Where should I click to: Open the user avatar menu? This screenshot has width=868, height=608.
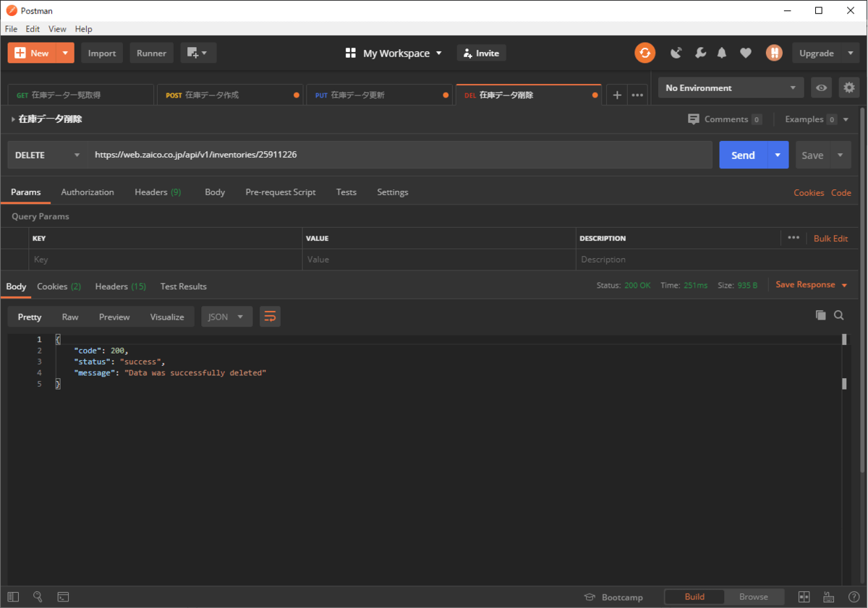coord(774,53)
